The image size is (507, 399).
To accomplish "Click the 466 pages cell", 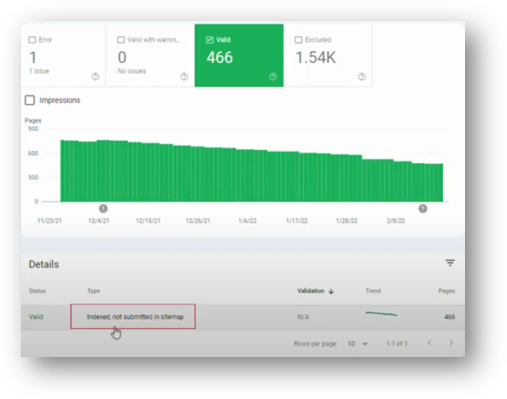I will [x=450, y=317].
